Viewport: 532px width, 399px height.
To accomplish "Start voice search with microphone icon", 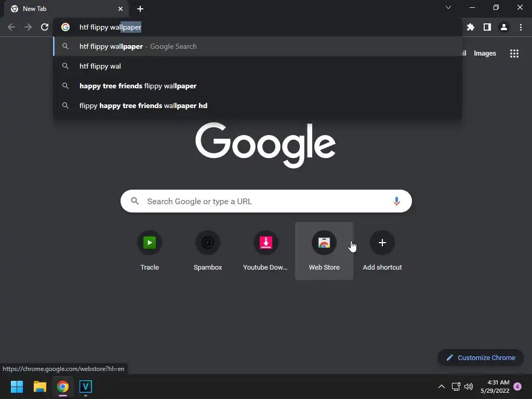I will (x=396, y=201).
